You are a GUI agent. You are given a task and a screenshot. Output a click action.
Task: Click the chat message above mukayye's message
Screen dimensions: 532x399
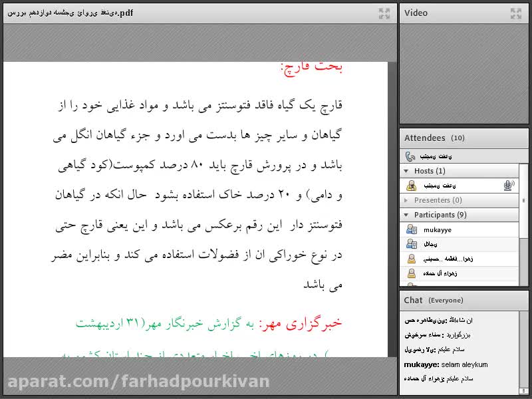[434, 350]
